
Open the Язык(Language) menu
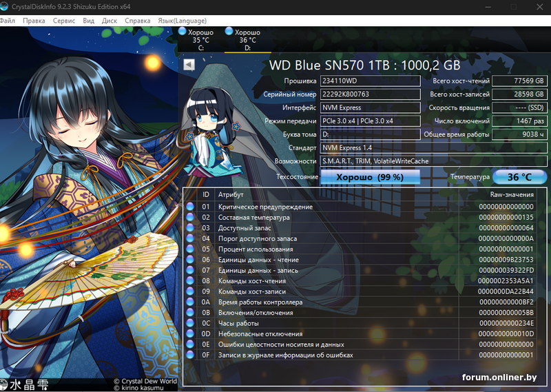click(182, 21)
